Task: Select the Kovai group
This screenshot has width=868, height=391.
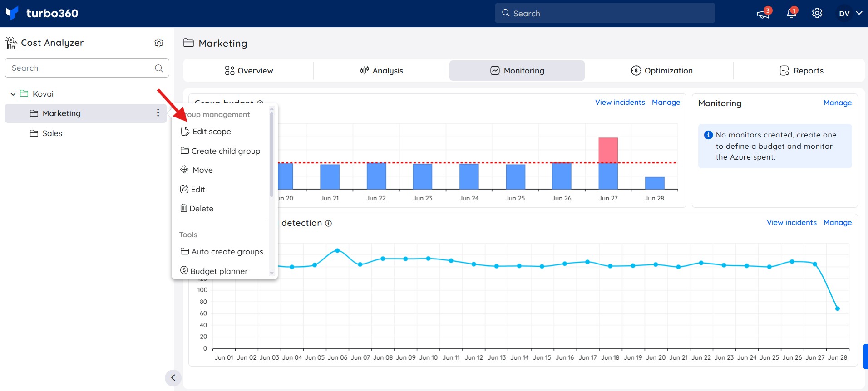Action: pyautogui.click(x=43, y=94)
